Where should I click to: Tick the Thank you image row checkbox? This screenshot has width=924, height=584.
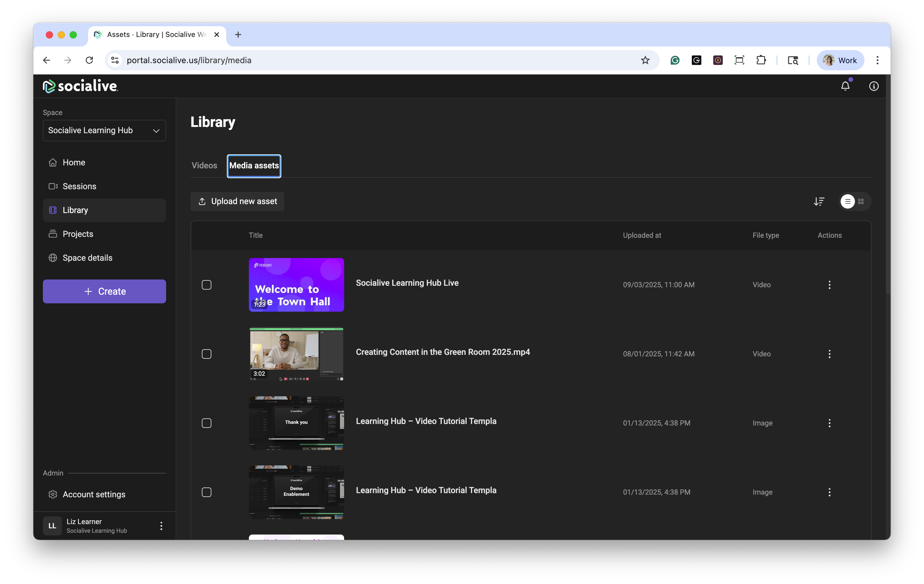pyautogui.click(x=207, y=423)
